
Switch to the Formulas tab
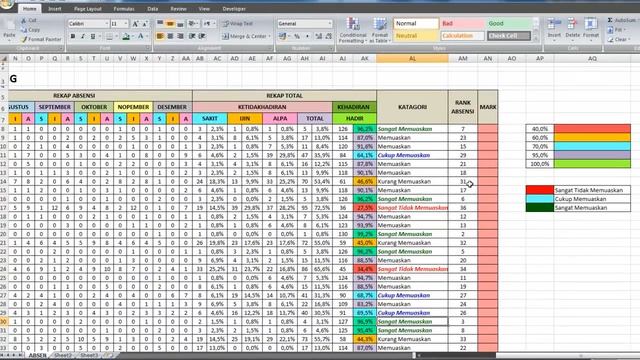coord(124,9)
